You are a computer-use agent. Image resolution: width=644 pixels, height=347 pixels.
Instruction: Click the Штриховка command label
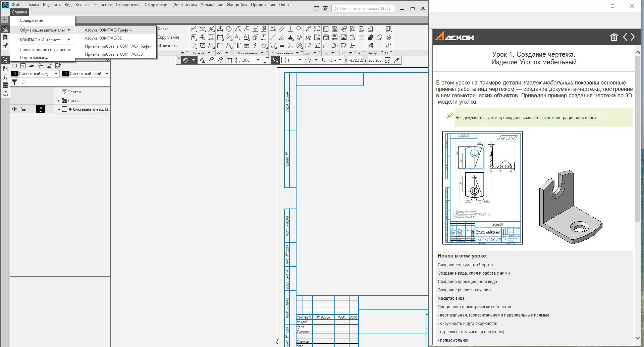pyautogui.click(x=167, y=46)
